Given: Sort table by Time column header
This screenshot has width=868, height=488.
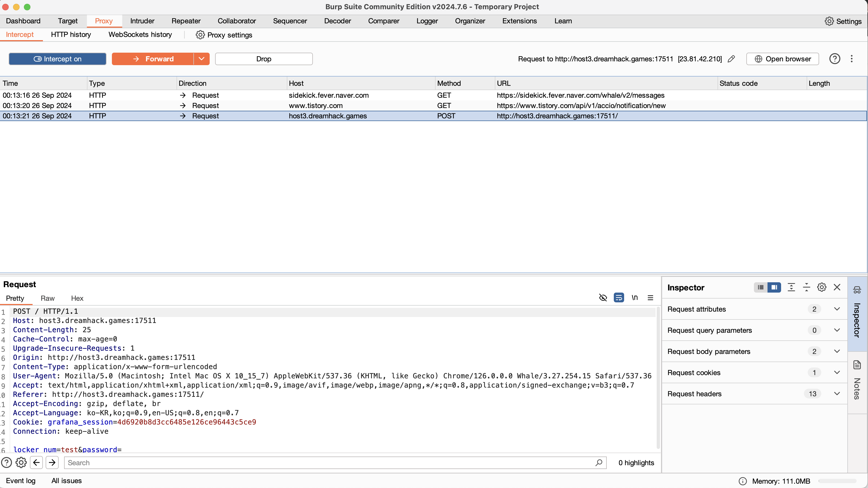Looking at the screenshot, I should point(43,83).
